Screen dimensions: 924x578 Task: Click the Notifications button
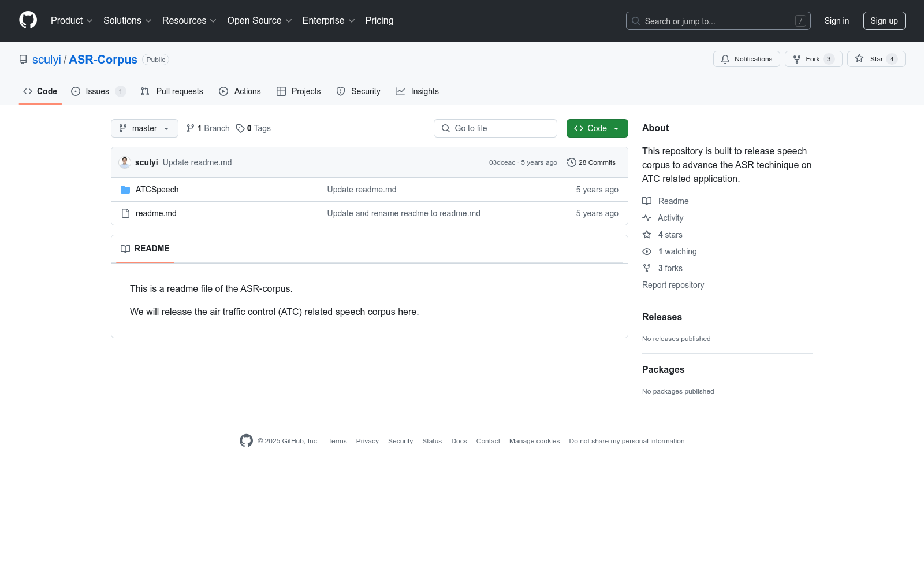[747, 59]
